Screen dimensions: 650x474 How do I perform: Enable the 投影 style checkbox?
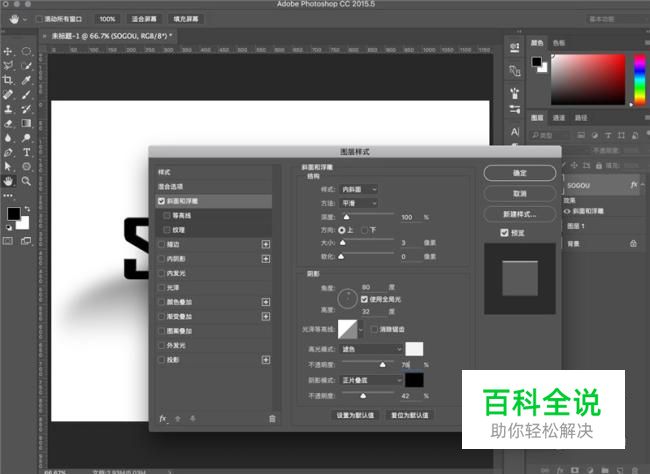[x=161, y=360]
